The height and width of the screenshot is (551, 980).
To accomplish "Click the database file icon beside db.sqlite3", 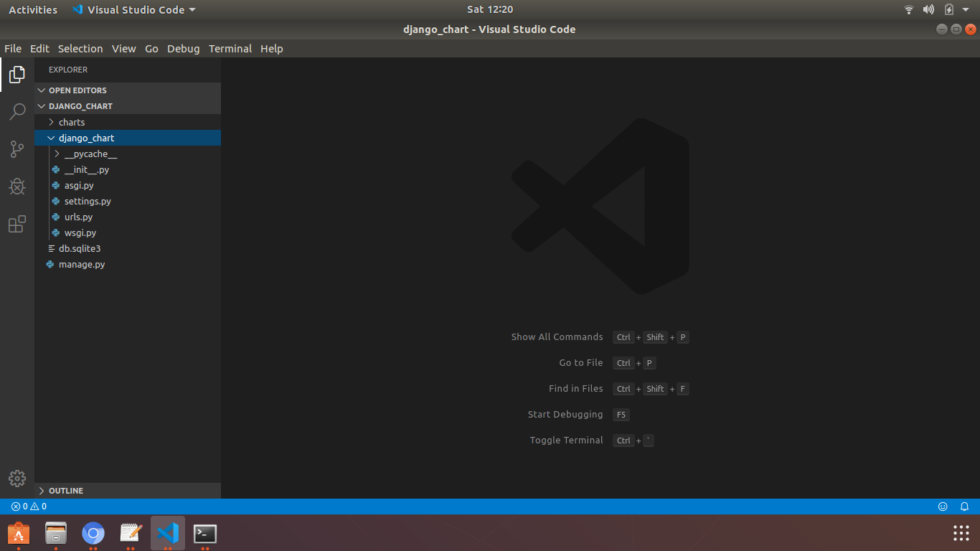I will click(51, 249).
